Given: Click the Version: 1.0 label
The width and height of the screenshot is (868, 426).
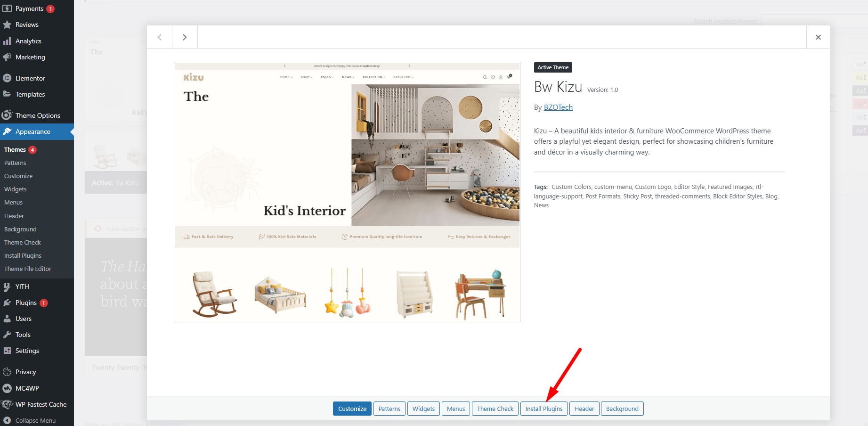Looking at the screenshot, I should tap(602, 90).
